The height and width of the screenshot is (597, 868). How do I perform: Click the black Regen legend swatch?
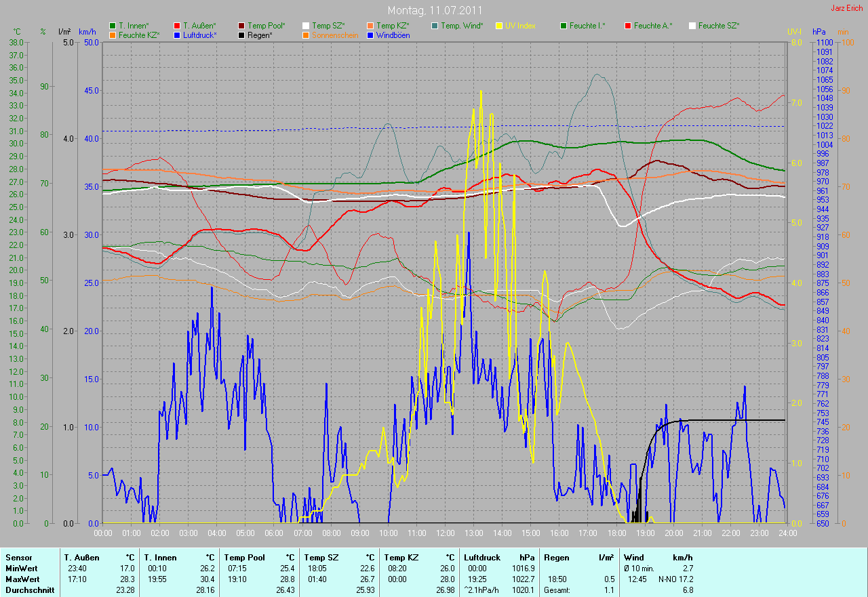tap(242, 35)
